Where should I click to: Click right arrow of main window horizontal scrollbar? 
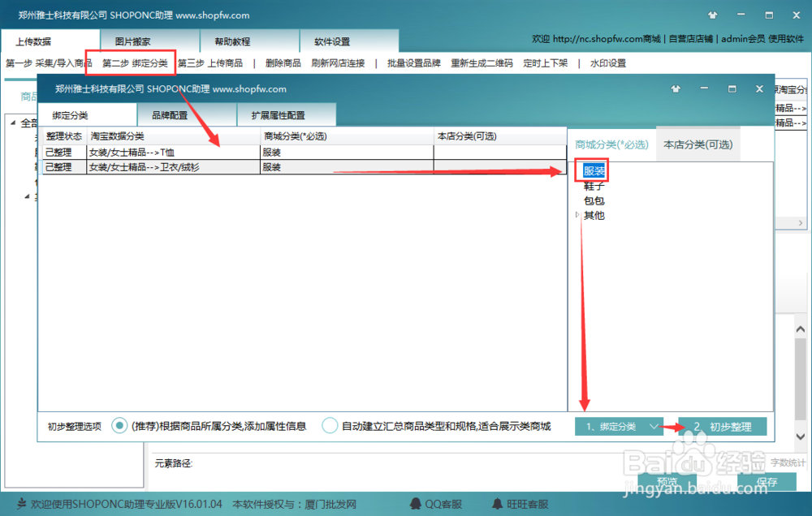(x=801, y=222)
